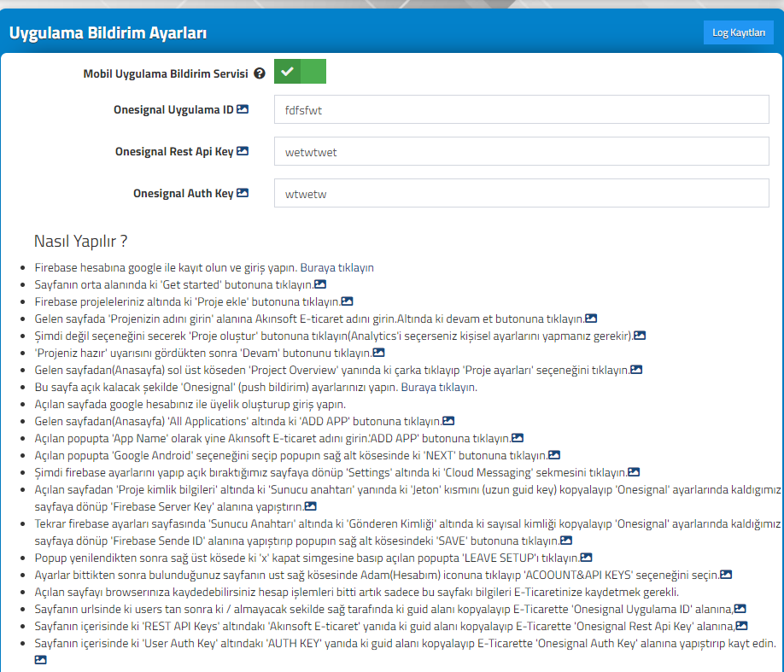This screenshot has width=784, height=672.
Task: Open image icon next to Onesignal Uygulama ID label
Action: 243,109
